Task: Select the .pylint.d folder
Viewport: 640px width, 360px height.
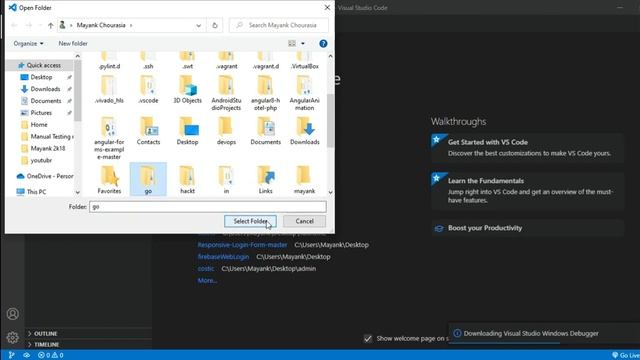Action: (x=109, y=60)
